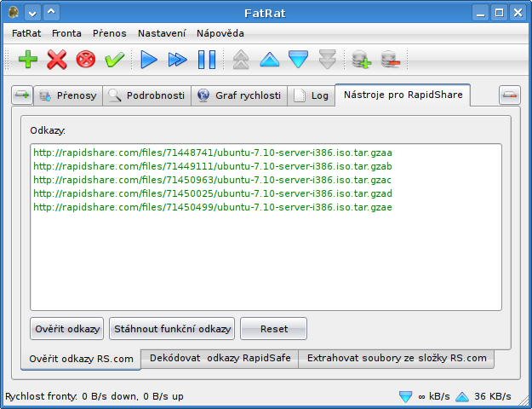Click the link ending in tar.gzaa
The width and height of the screenshot is (532, 409).
(213, 153)
